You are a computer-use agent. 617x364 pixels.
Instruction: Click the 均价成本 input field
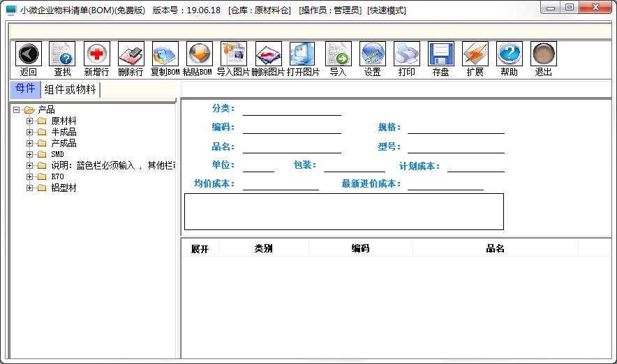(x=281, y=184)
